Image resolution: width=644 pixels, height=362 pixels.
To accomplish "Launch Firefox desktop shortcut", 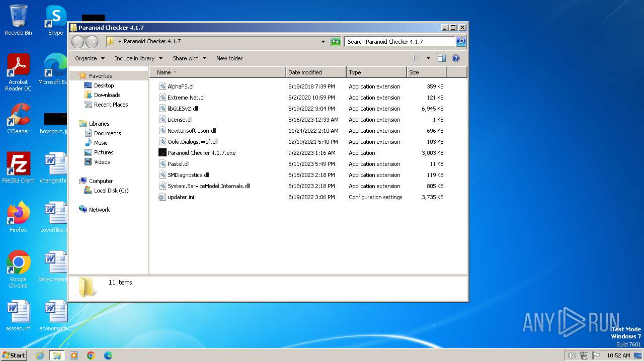I will tap(18, 217).
